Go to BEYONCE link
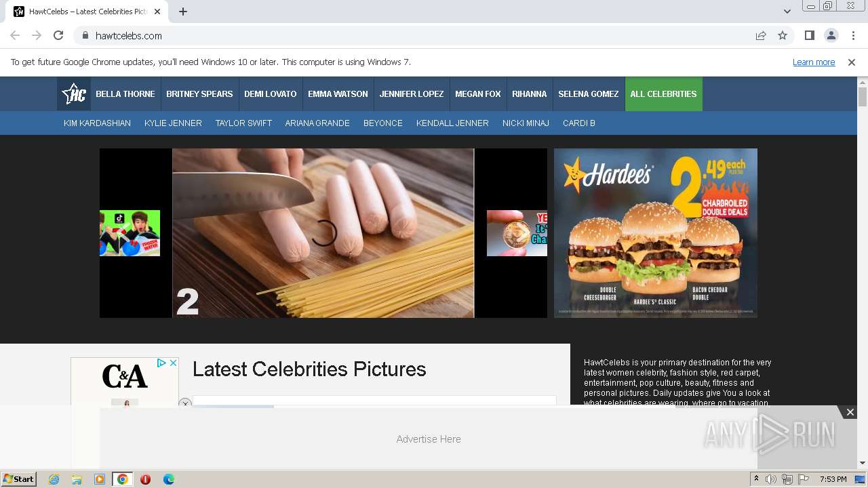 383,123
